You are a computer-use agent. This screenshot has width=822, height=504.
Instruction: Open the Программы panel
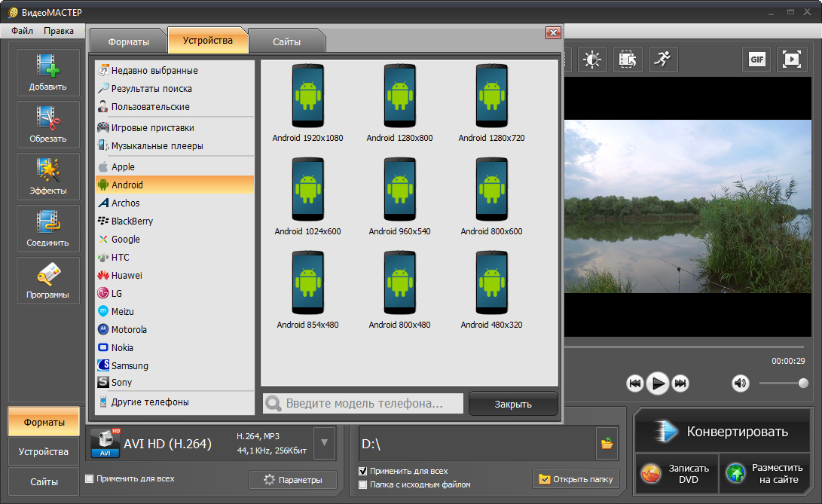pos(47,280)
